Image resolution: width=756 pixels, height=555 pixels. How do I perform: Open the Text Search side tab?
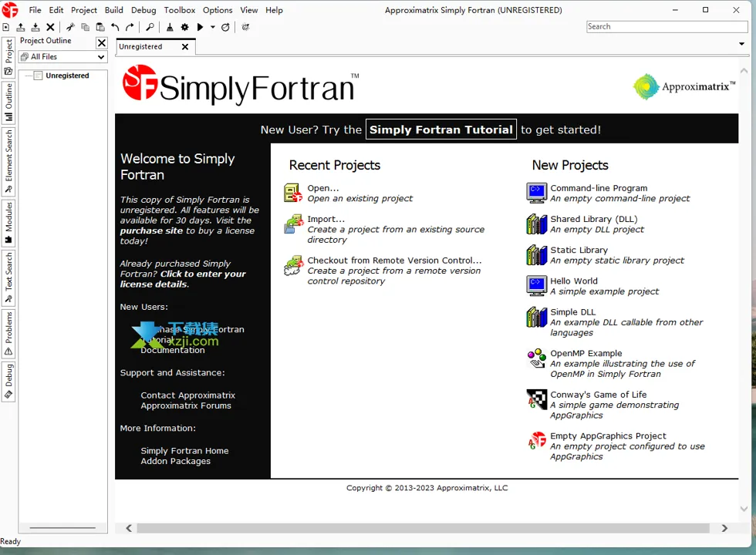(x=8, y=278)
